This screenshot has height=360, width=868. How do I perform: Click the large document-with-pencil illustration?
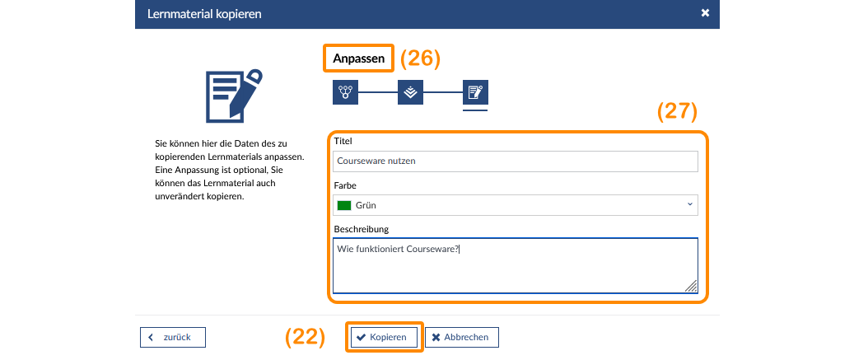[x=233, y=95]
